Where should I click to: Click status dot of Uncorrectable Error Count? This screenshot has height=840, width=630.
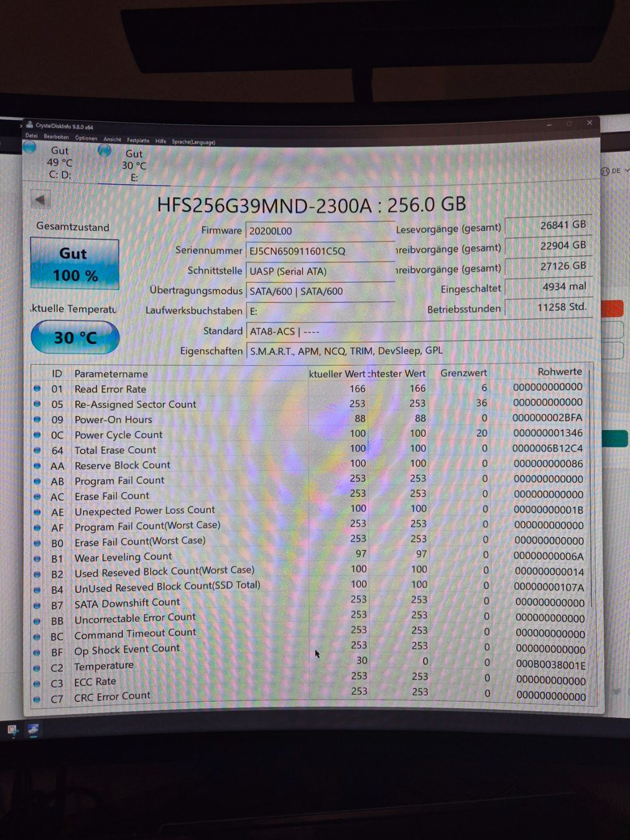click(x=37, y=622)
